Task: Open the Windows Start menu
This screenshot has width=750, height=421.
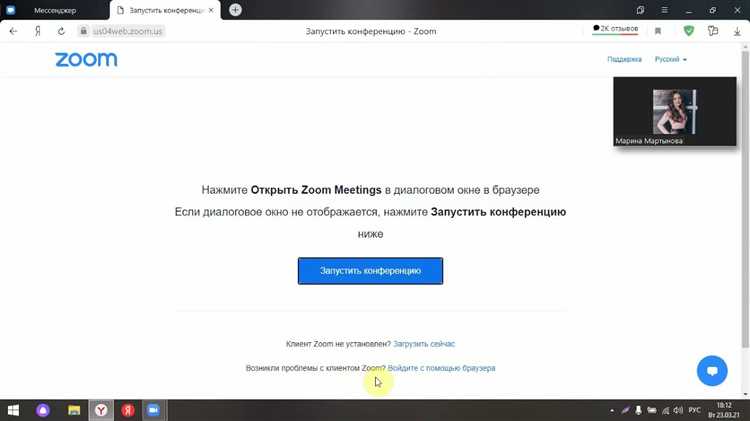Action: click(x=13, y=410)
